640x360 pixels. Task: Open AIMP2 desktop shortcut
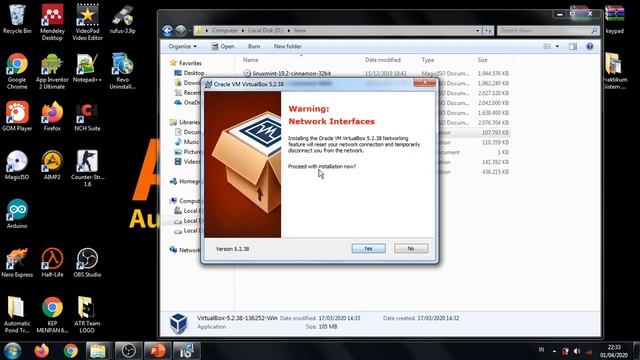point(52,165)
